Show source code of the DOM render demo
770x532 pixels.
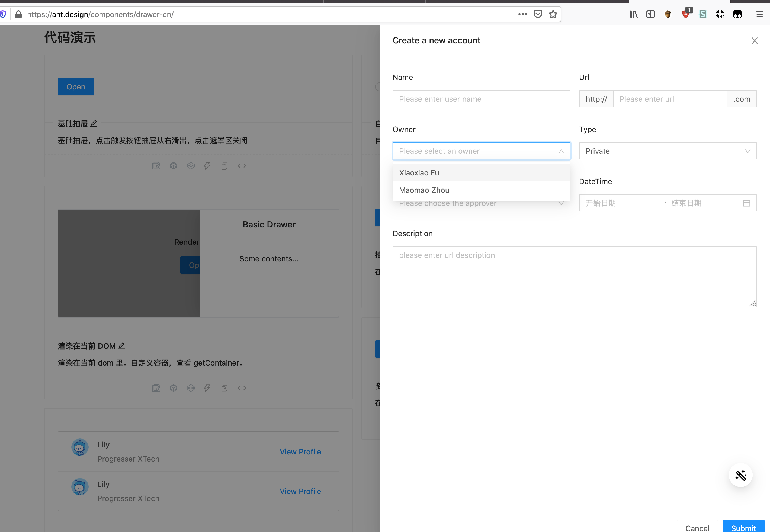coord(242,388)
